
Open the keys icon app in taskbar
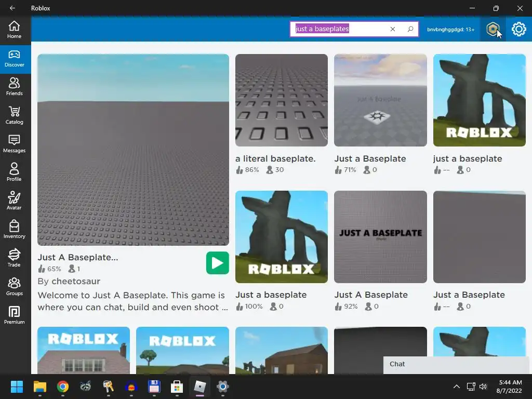(108, 387)
